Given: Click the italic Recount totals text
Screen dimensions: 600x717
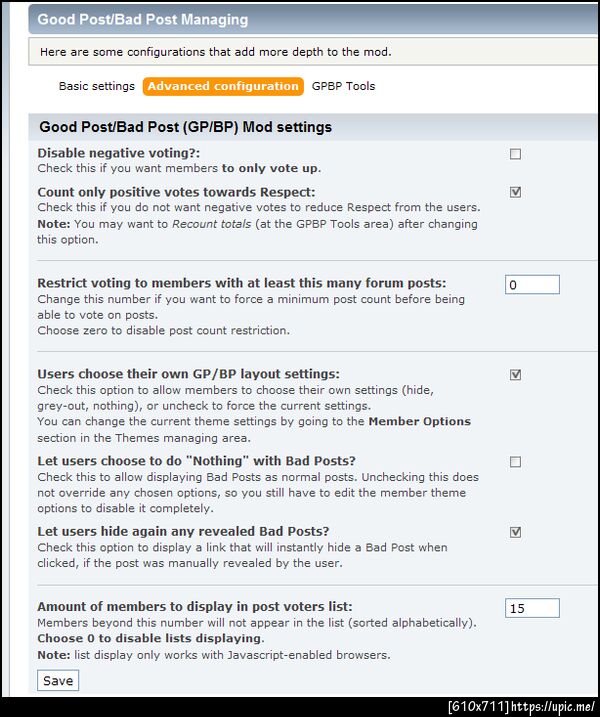Looking at the screenshot, I should click(211, 224).
